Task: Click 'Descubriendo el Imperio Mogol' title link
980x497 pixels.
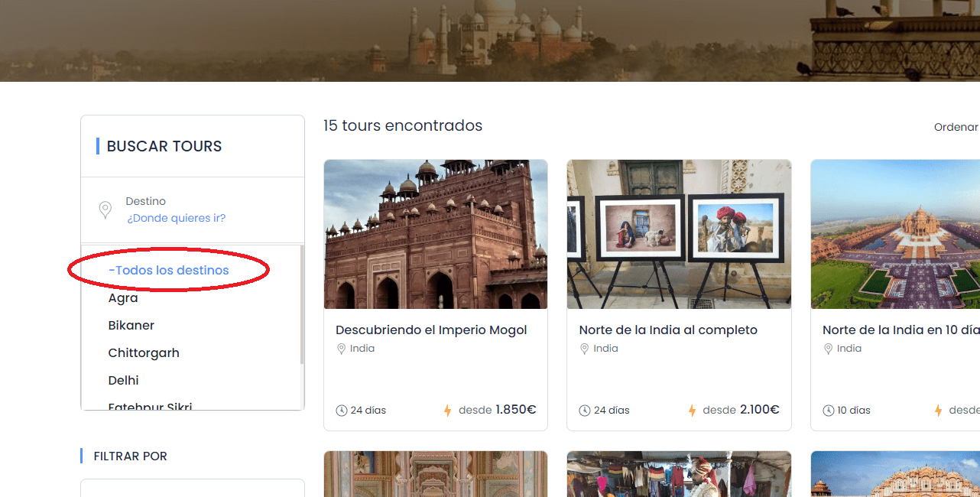Action: click(x=431, y=330)
